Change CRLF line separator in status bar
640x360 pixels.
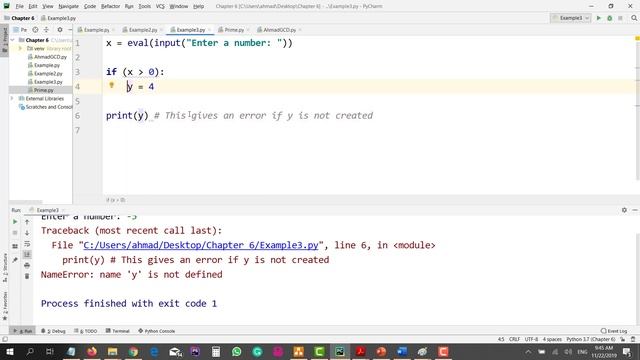click(514, 339)
